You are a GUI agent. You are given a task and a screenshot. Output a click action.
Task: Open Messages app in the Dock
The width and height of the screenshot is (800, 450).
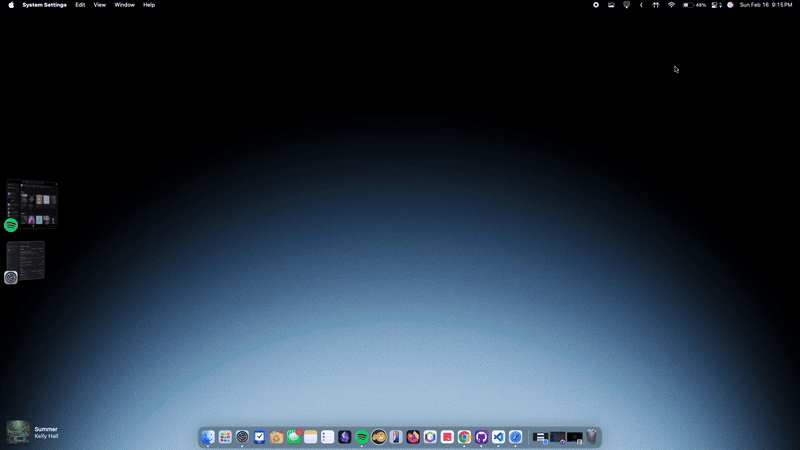[294, 437]
